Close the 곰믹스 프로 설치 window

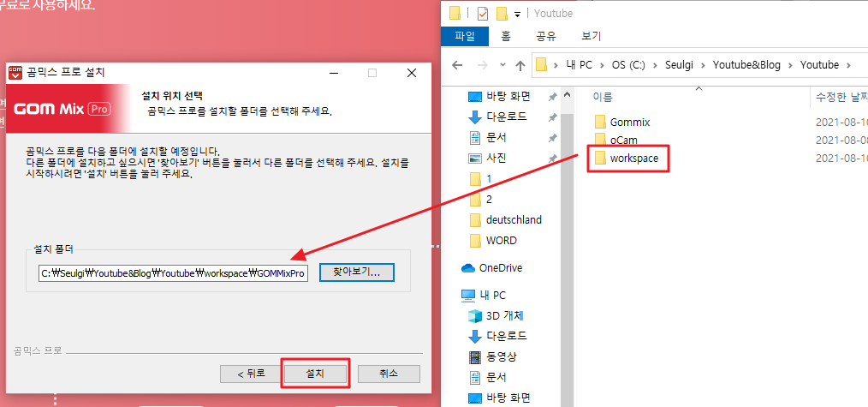[411, 73]
